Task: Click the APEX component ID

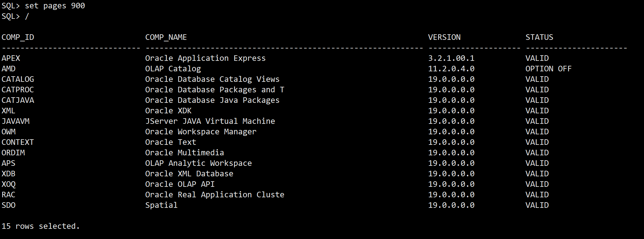Action: click(x=11, y=58)
